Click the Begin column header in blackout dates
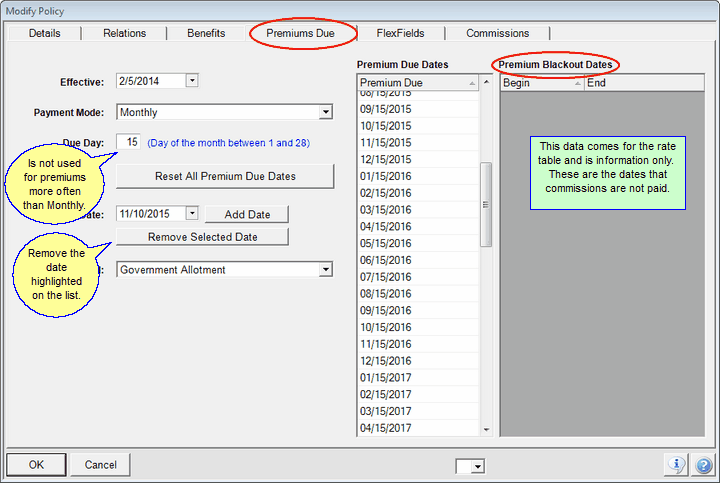The image size is (720, 483). pyautogui.click(x=540, y=83)
